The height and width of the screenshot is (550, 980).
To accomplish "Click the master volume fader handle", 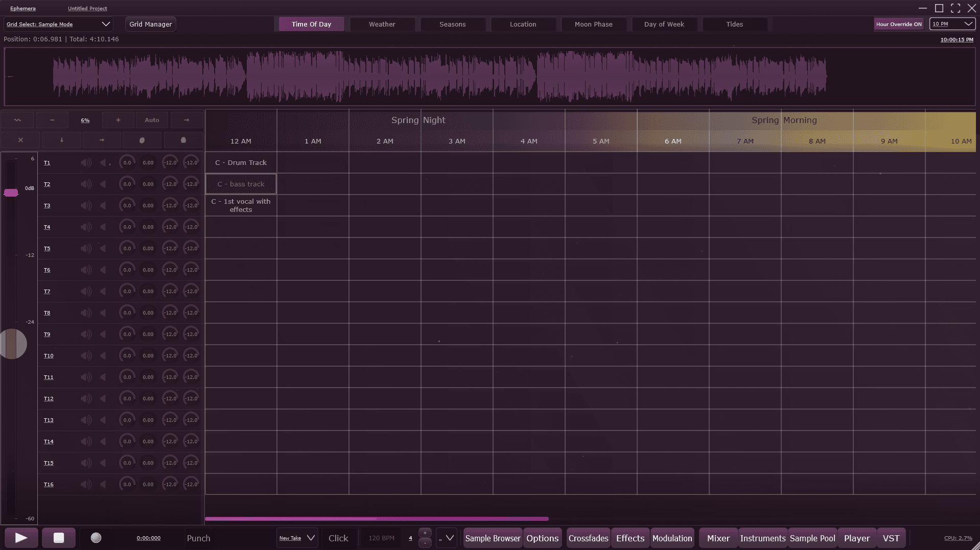I will click(11, 193).
